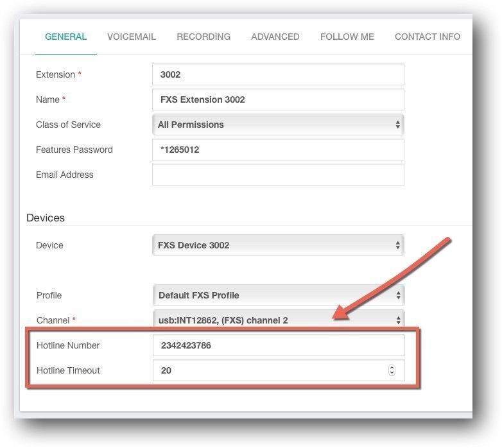Go to the Follow Me tab
502x448 pixels.
tap(347, 37)
